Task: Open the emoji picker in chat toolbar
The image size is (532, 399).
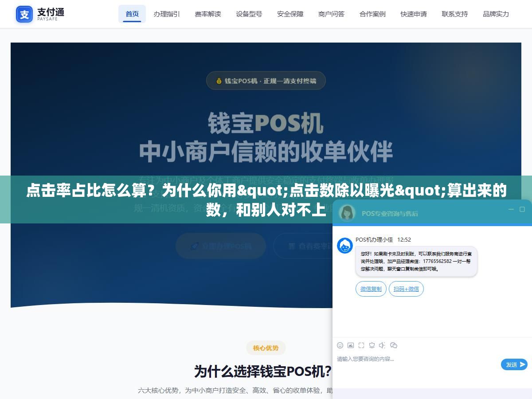Action: [x=340, y=345]
